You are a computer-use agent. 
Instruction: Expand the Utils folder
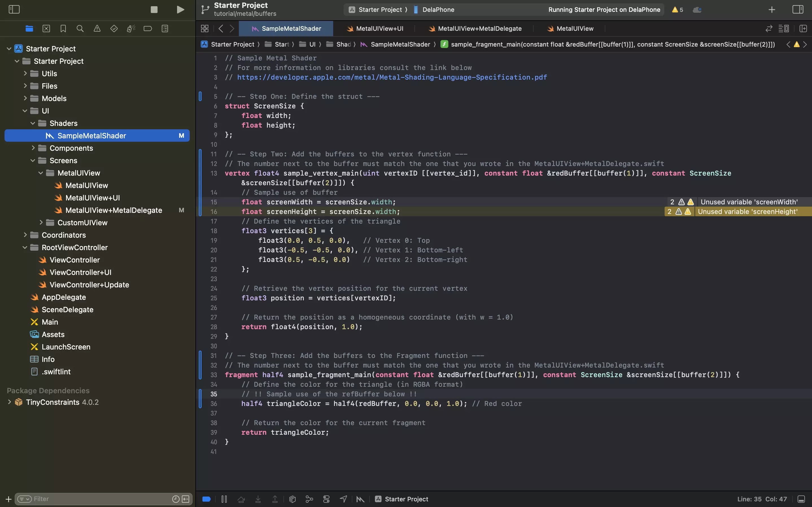(x=25, y=73)
